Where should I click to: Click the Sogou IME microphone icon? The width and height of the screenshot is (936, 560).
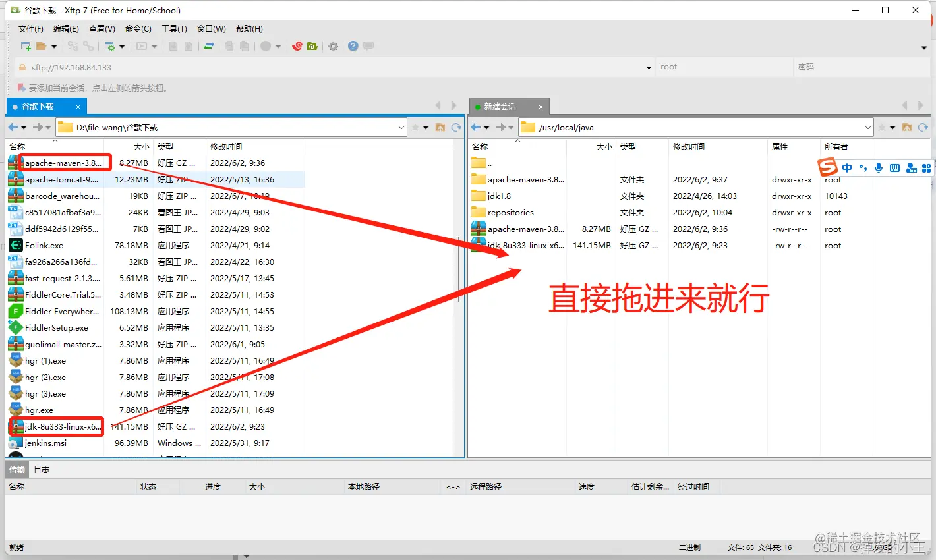(x=879, y=168)
